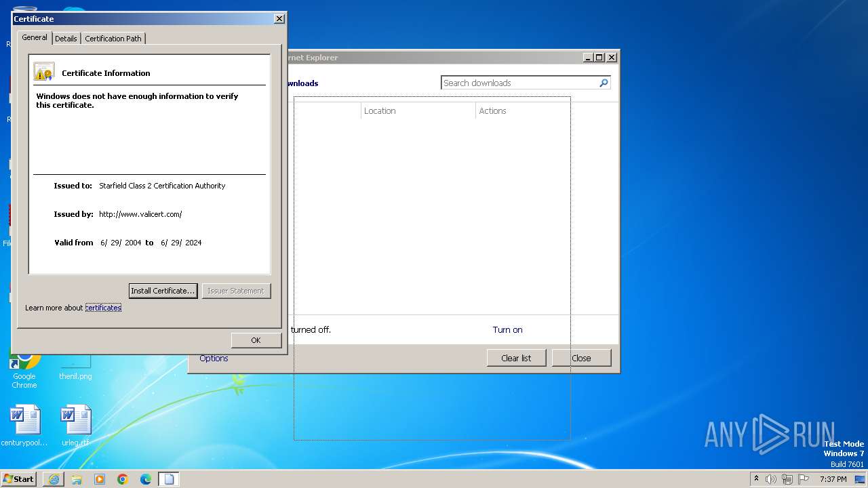868x488 pixels.
Task: Launch Windows Media Player from taskbar
Action: pyautogui.click(x=100, y=479)
